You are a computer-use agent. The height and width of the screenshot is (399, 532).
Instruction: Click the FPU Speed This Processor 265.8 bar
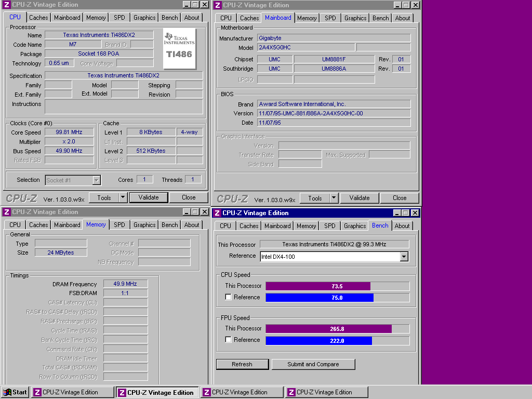coord(337,329)
